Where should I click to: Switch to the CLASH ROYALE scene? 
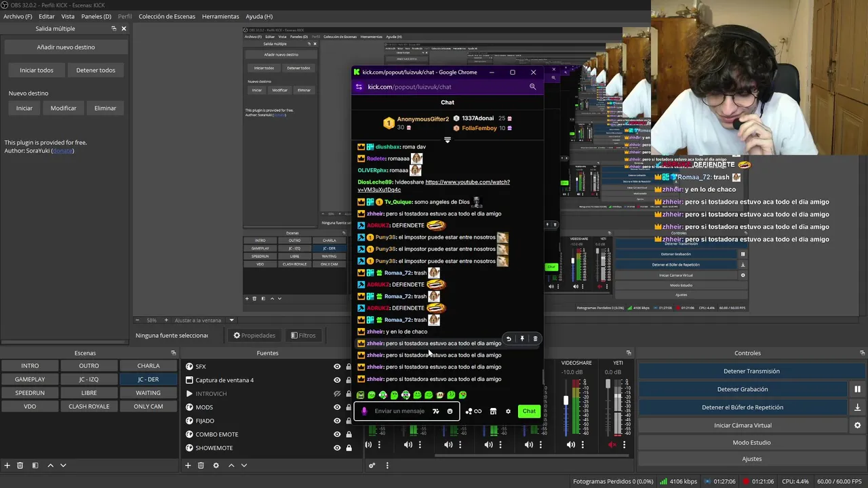(x=89, y=407)
